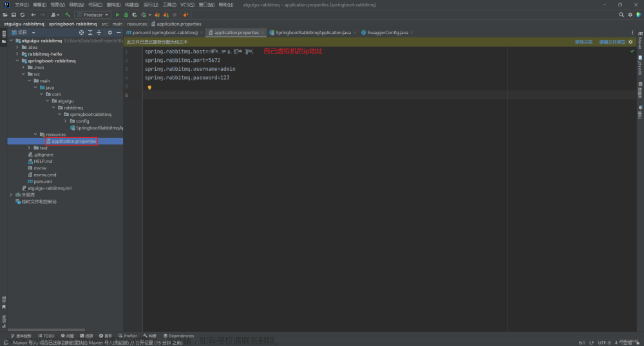Click the colorful plugin icon at top right
This screenshot has height=346, width=644.
point(639,15)
